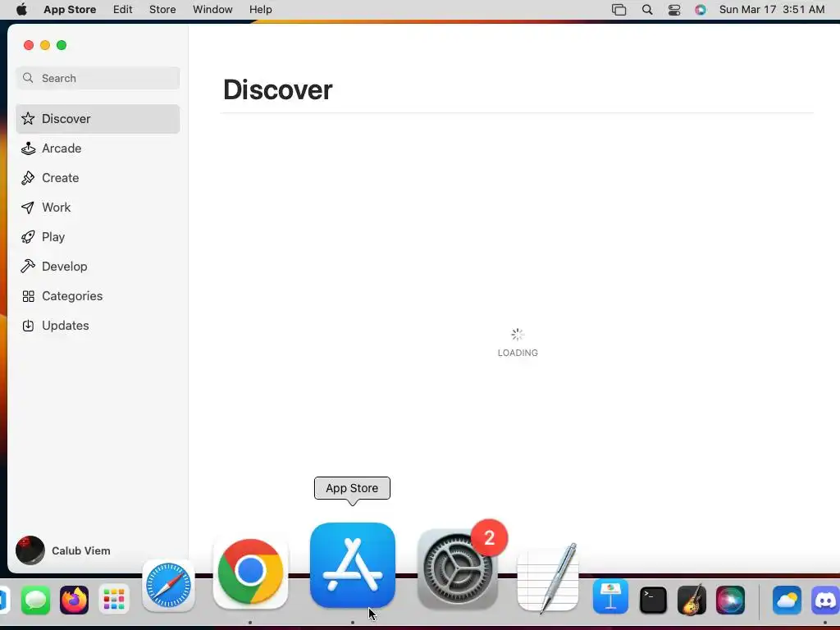Select the Create sidebar item

(98, 178)
